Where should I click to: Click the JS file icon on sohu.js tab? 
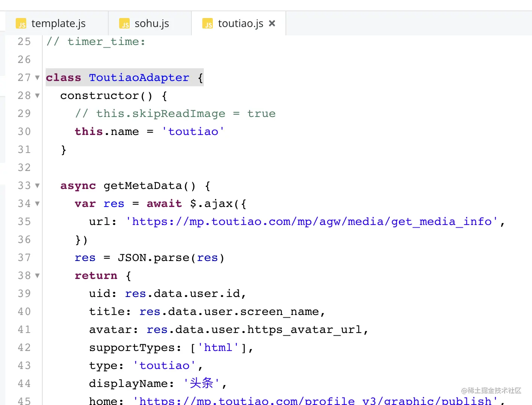pyautogui.click(x=124, y=24)
